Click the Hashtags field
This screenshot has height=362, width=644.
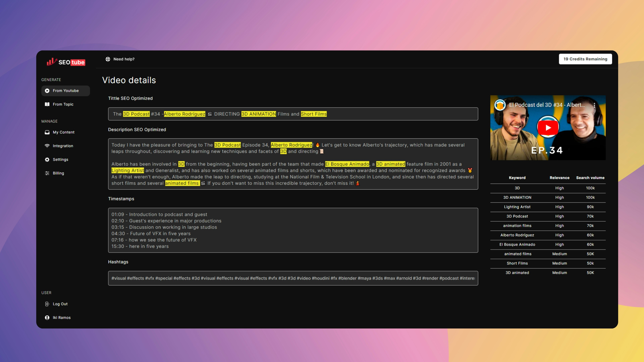point(293,278)
